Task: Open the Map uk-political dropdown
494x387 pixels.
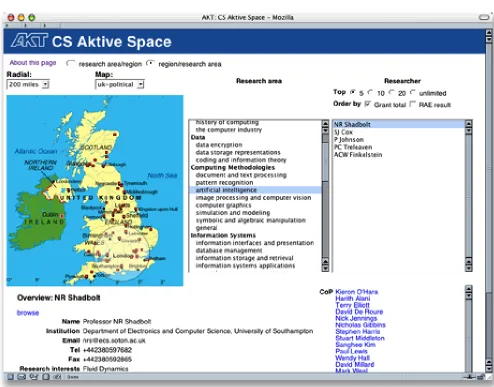Action: tap(120, 84)
